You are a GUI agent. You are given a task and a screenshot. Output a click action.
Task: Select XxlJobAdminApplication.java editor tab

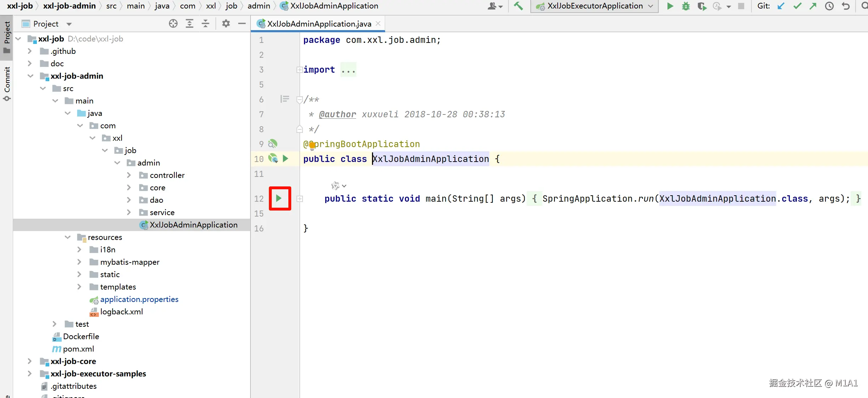[x=319, y=24]
